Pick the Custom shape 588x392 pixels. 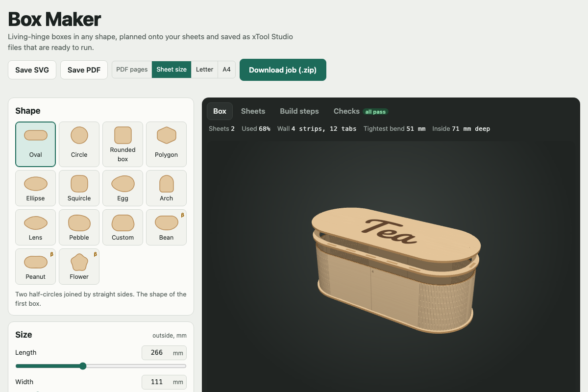point(122,227)
